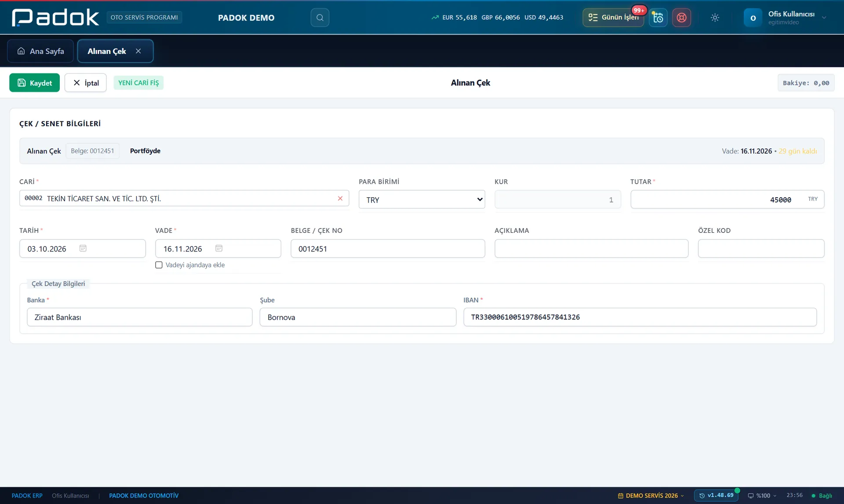Open the DEMO SERVİS 2026 selector
Screen dimensions: 844x504
point(651,496)
